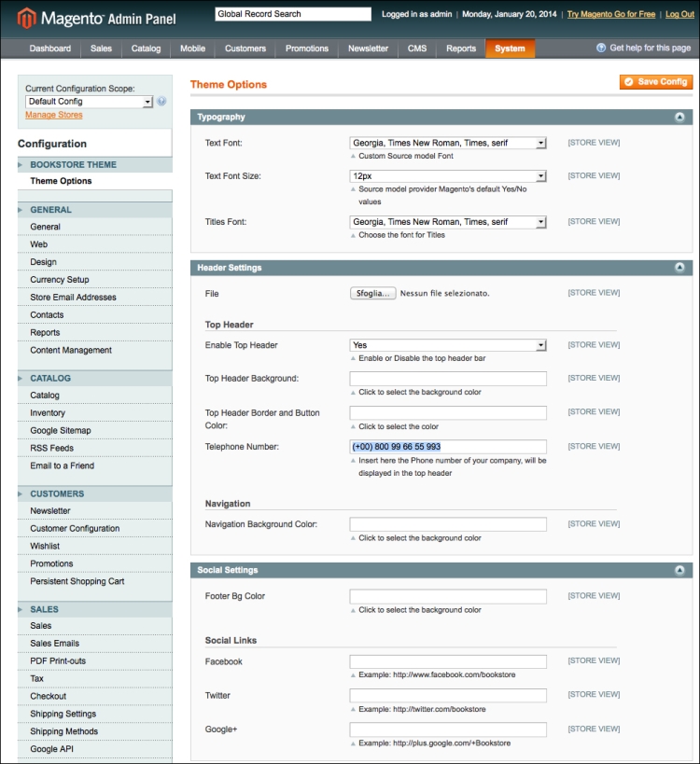Viewport: 700px width, 764px height.
Task: Click the Navigation Background Color field
Action: click(x=448, y=524)
